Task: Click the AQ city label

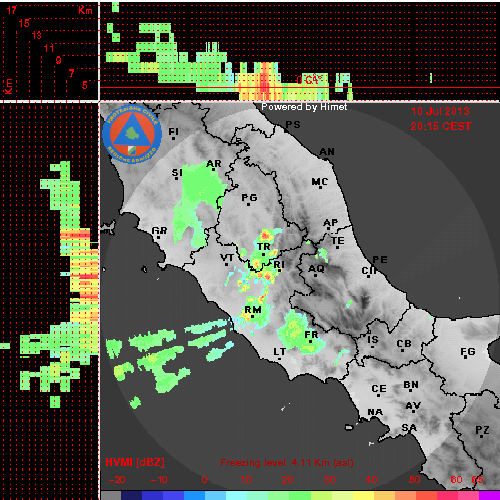Action: click(316, 268)
